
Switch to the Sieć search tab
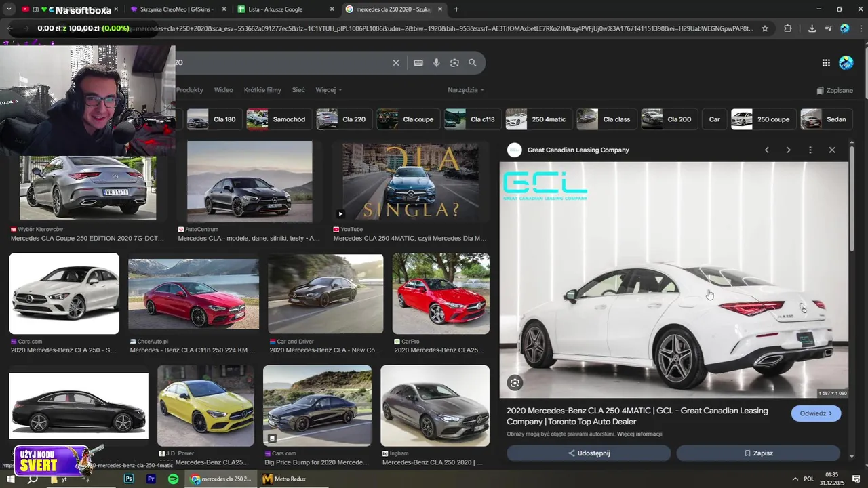click(x=298, y=89)
